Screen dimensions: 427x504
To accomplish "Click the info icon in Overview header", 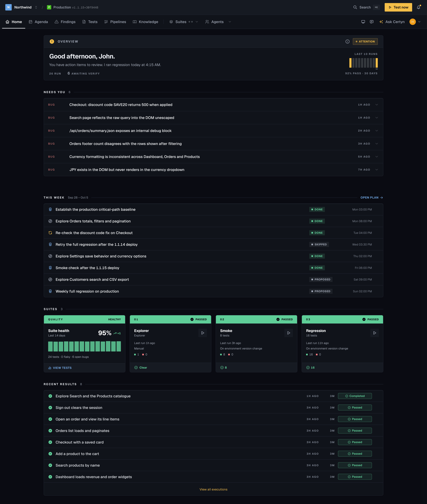I will coord(347,42).
